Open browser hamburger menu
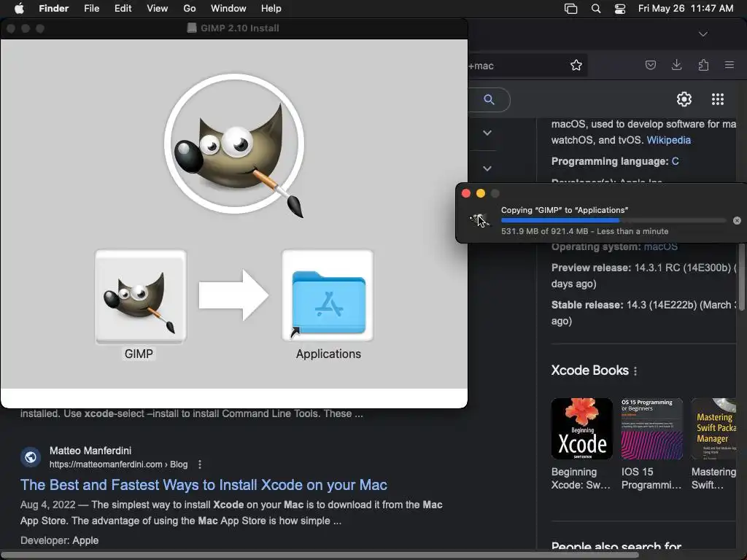This screenshot has height=560, width=747. coord(729,65)
